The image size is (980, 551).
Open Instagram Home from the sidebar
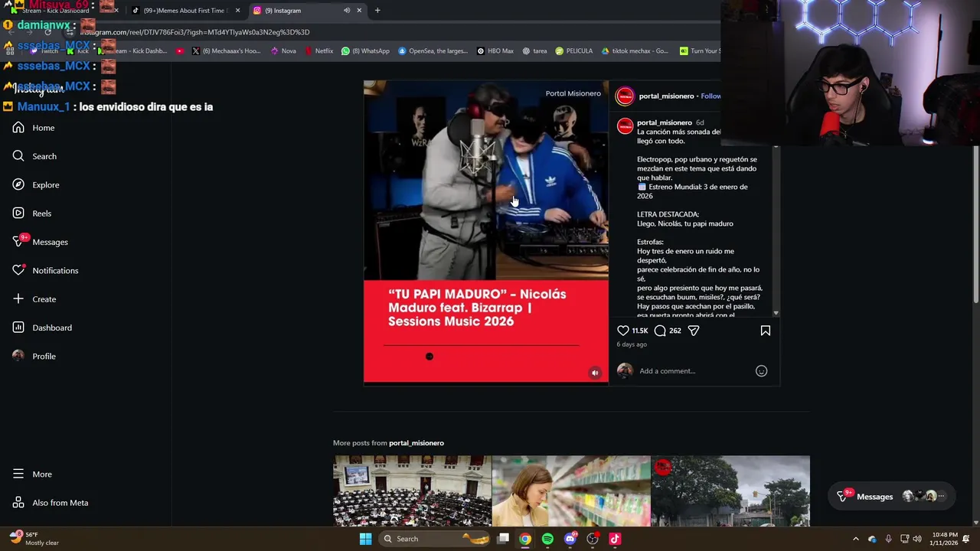click(33, 128)
